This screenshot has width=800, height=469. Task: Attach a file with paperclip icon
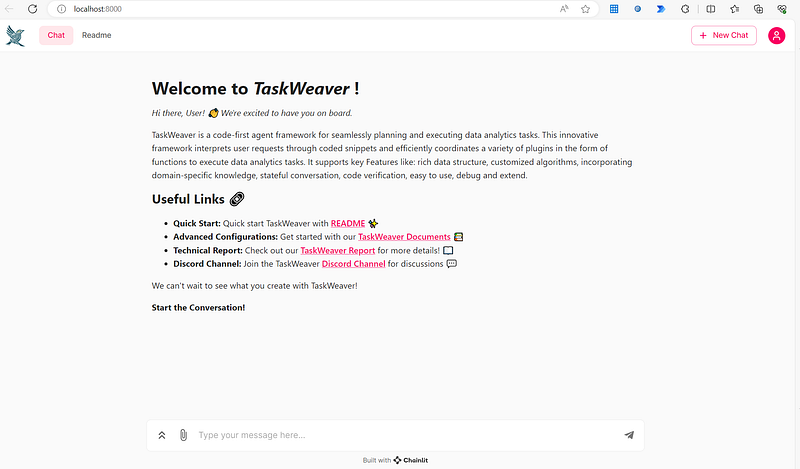tap(183, 435)
